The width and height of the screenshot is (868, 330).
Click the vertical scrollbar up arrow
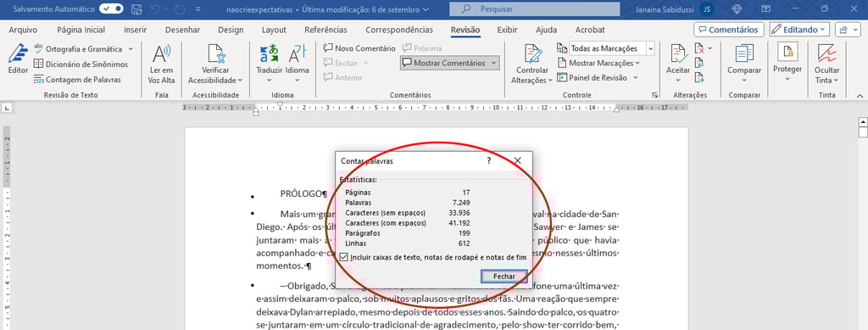[x=862, y=122]
